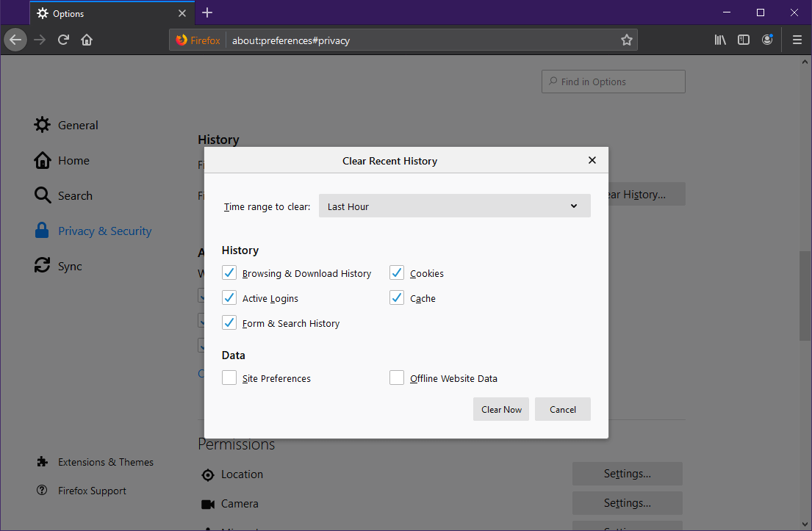Viewport: 812px width, 531px height.
Task: Open the hamburger application menu
Action: tap(797, 40)
